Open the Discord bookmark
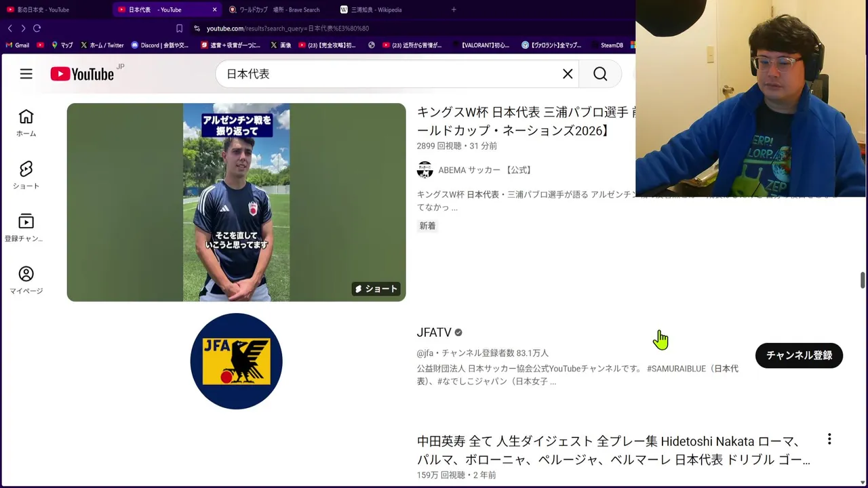868x488 pixels. 160,45
